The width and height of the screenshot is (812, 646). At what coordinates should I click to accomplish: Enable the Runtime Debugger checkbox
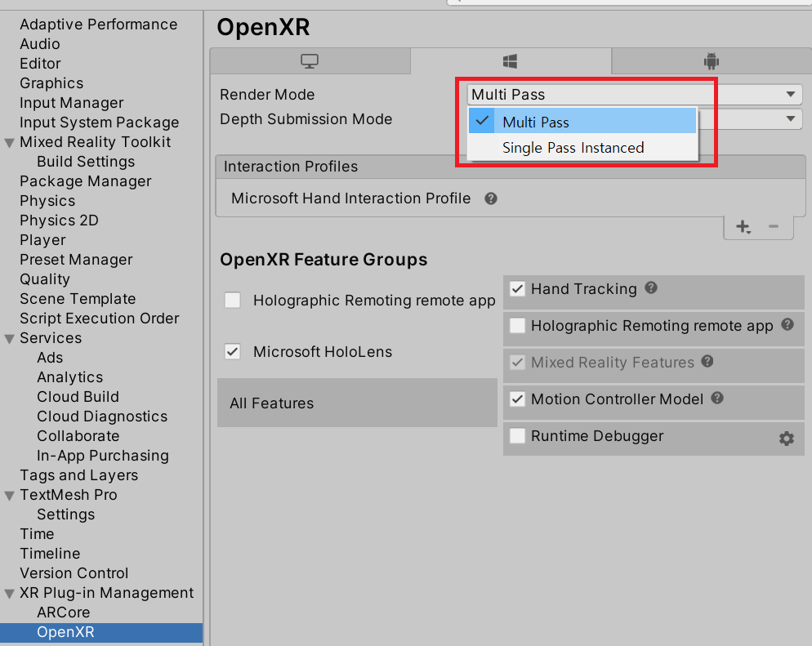[x=517, y=436]
